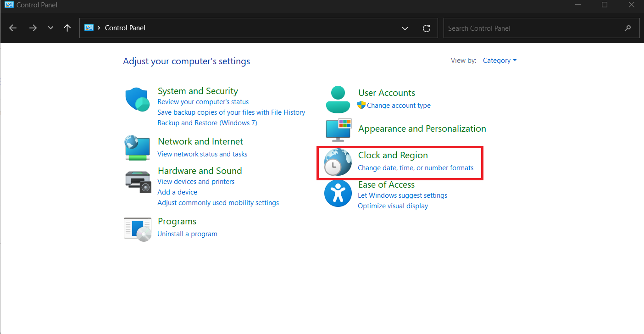Click the Up arrow to parent folder
Image resolution: width=644 pixels, height=334 pixels.
67,28
